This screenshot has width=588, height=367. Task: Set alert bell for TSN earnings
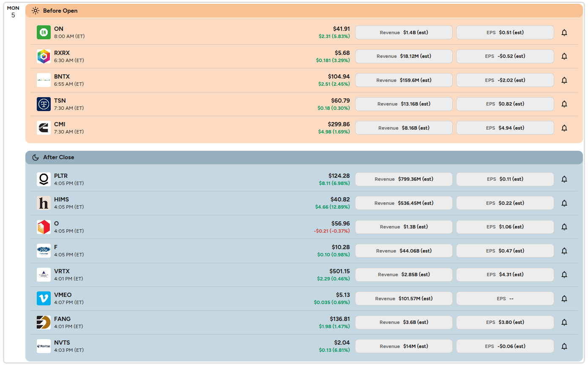tap(564, 104)
